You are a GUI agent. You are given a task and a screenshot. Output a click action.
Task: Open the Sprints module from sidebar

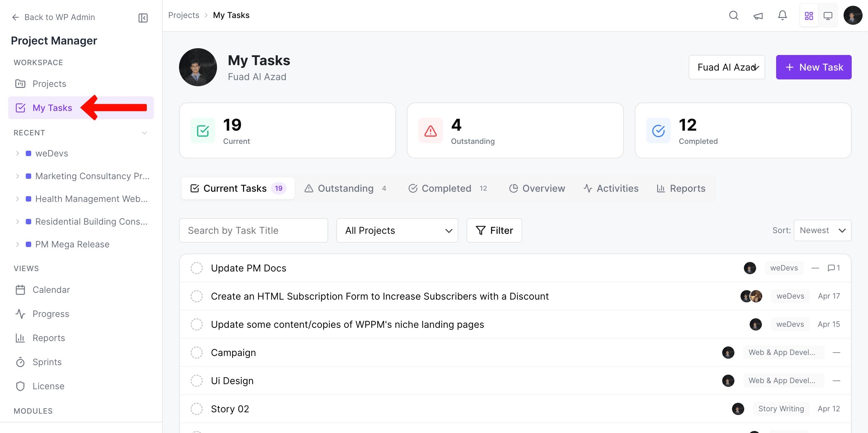coord(47,362)
